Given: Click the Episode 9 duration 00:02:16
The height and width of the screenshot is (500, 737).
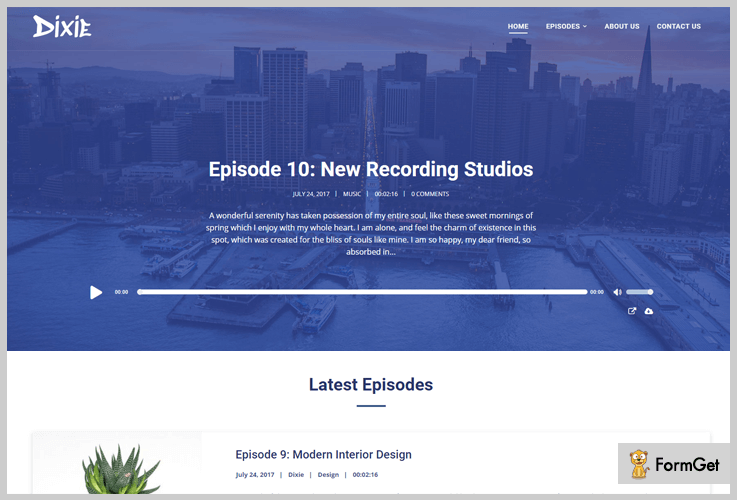Looking at the screenshot, I should 365,475.
